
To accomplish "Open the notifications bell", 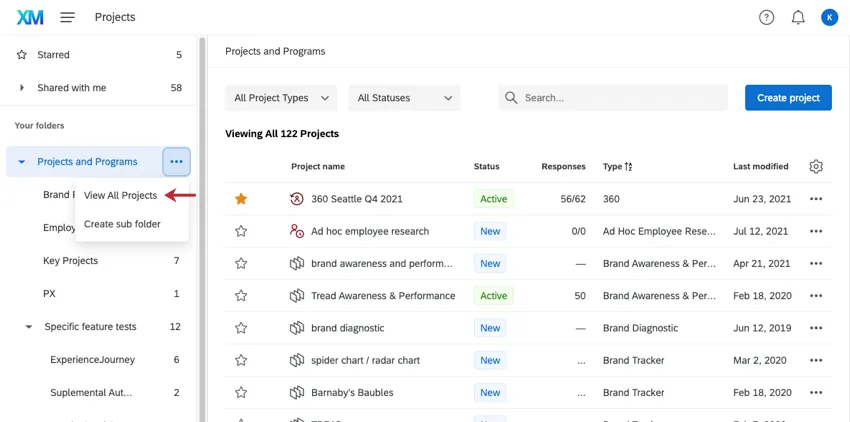I will [x=798, y=17].
